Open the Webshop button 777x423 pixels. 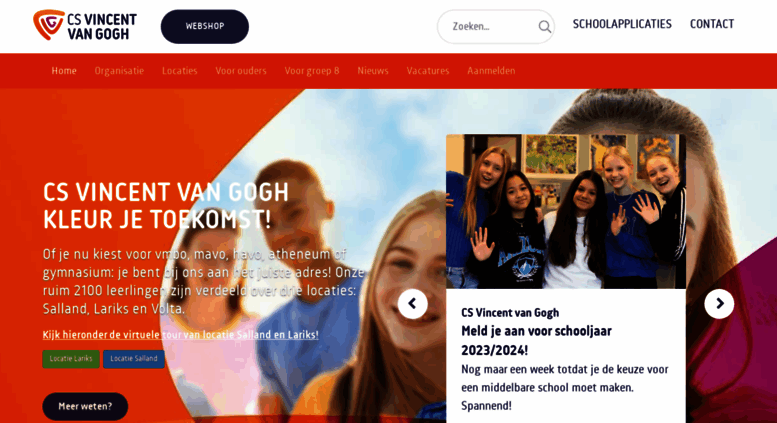(x=205, y=26)
